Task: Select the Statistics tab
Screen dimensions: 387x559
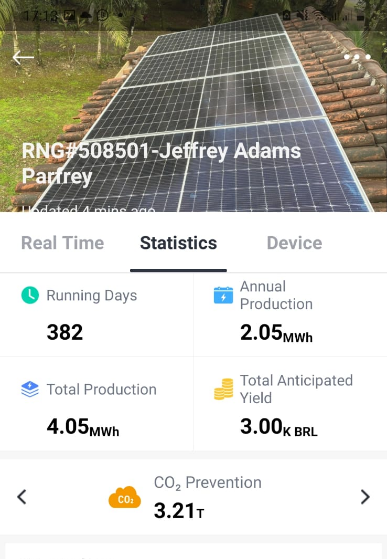Action: point(179,243)
